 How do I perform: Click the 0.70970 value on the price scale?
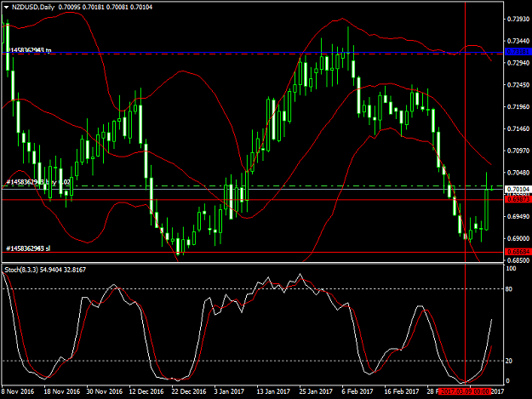[518, 151]
